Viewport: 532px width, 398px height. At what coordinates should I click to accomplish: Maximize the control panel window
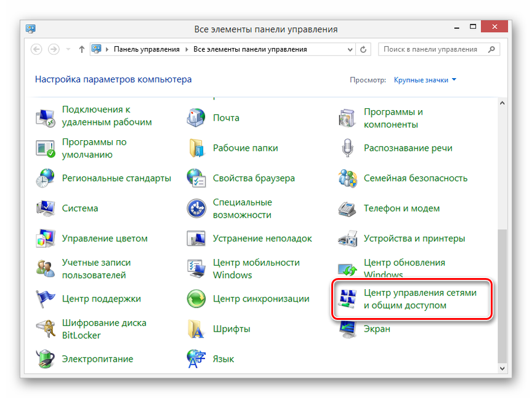click(x=473, y=27)
